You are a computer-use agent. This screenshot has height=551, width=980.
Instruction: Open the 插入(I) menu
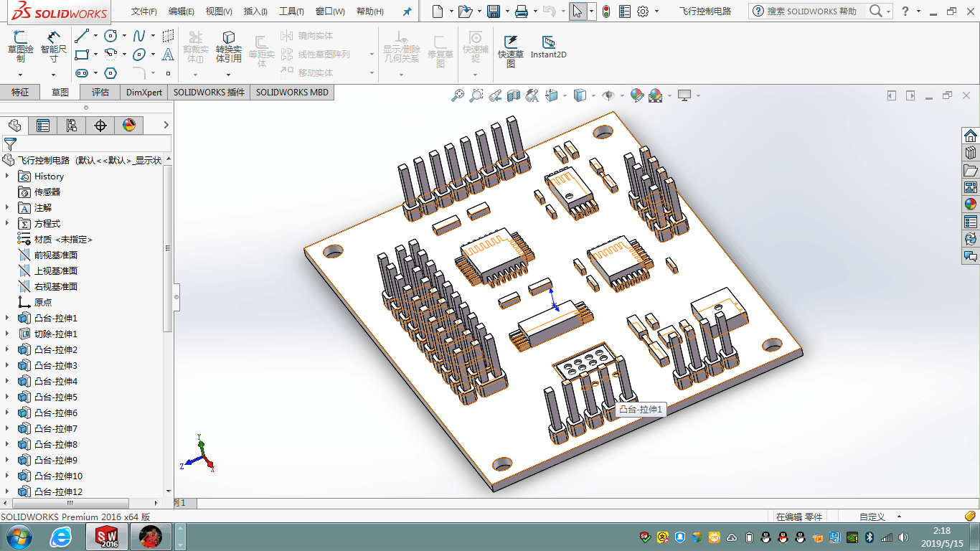pos(255,11)
